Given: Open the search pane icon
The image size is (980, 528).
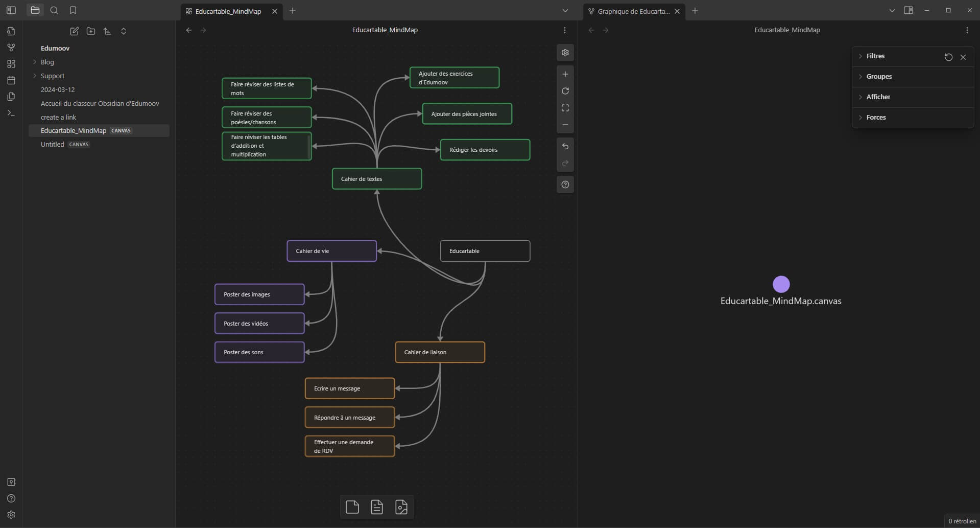Looking at the screenshot, I should coord(54,10).
